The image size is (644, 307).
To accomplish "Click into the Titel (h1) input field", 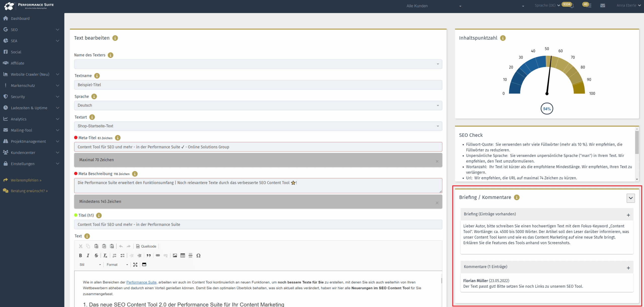I will point(258,224).
